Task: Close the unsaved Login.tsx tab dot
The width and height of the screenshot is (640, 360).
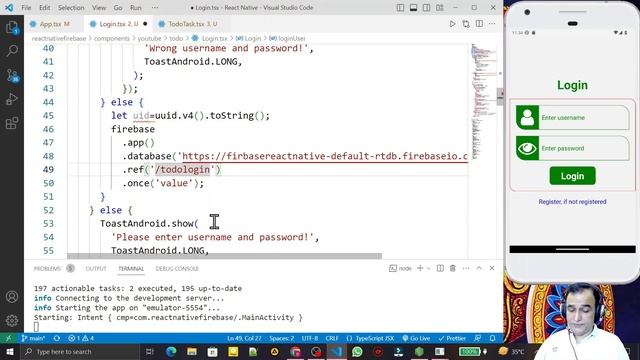Action: pyautogui.click(x=145, y=24)
